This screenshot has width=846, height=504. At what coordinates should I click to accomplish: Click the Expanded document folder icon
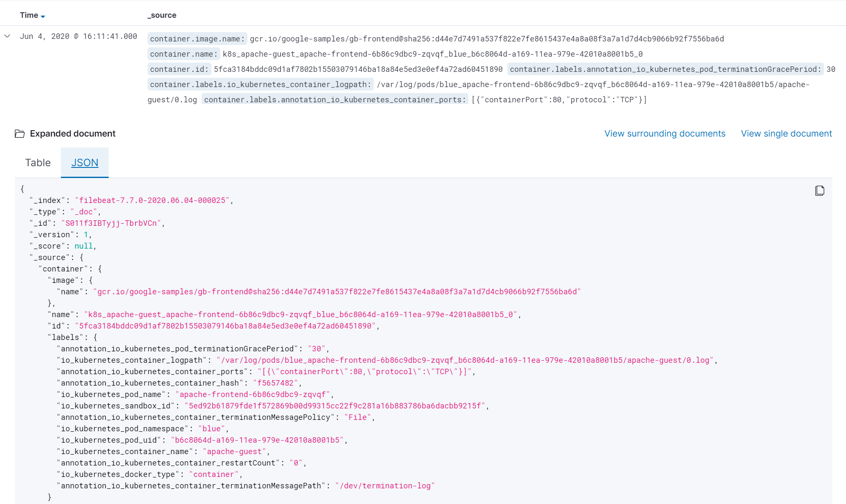coord(19,134)
